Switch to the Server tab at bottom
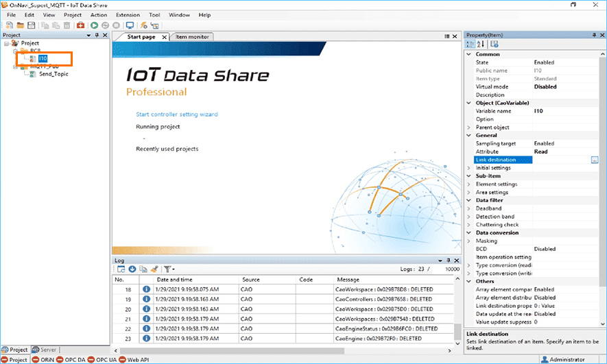Screen dimensions: 607x364 [44, 350]
